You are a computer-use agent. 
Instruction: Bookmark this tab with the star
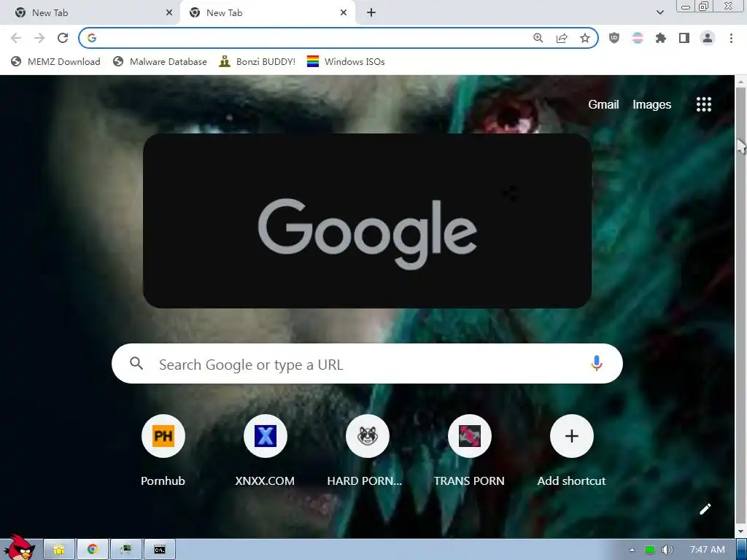click(x=585, y=38)
